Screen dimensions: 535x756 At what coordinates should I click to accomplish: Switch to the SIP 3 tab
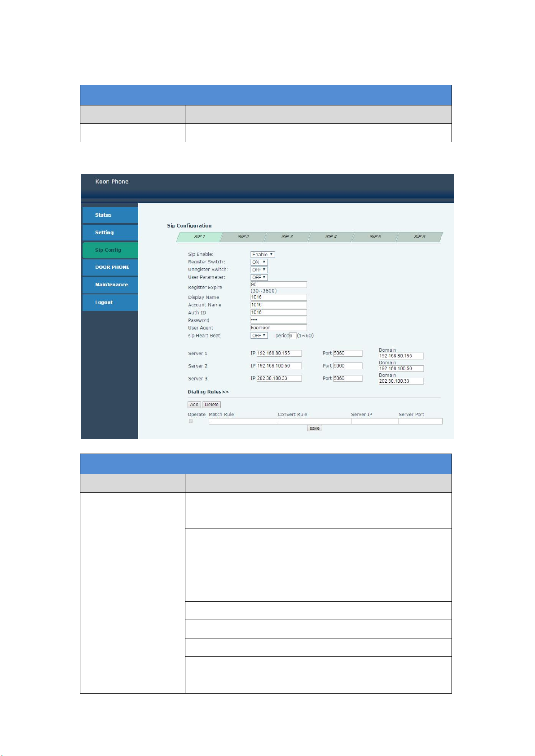coord(287,237)
